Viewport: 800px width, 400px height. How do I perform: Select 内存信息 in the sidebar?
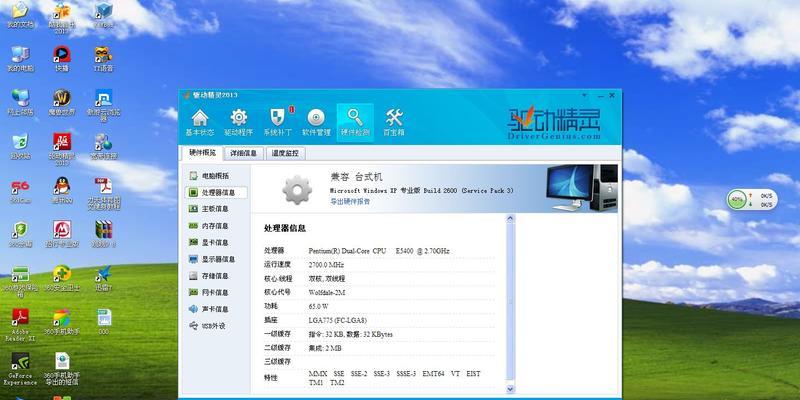tap(215, 226)
